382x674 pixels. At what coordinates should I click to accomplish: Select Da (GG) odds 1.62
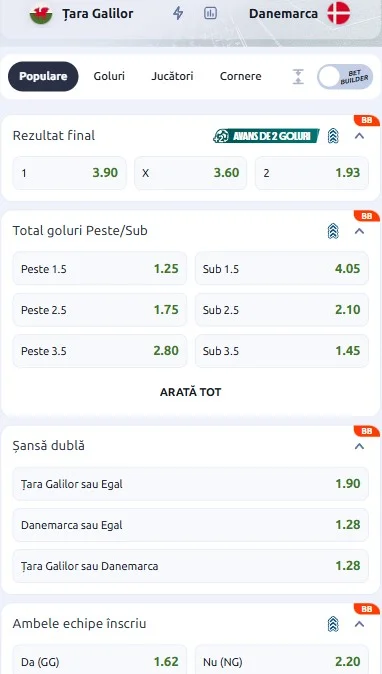[x=100, y=660]
